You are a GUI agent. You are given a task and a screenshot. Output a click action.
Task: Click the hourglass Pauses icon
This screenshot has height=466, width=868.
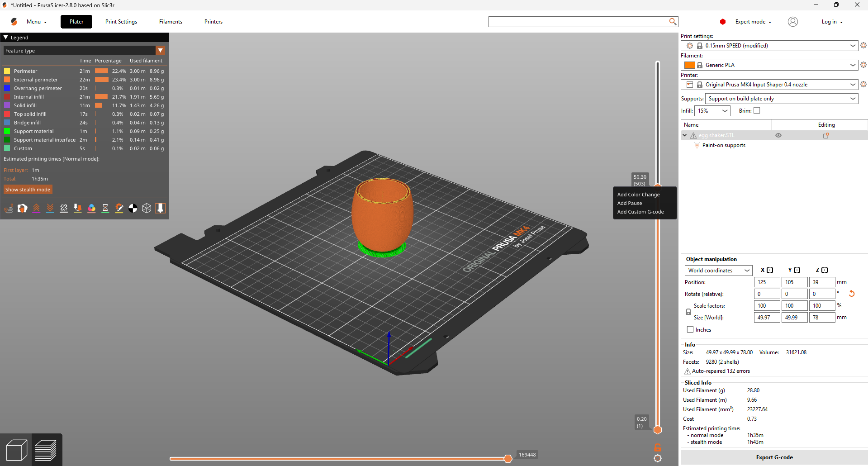pyautogui.click(x=105, y=208)
